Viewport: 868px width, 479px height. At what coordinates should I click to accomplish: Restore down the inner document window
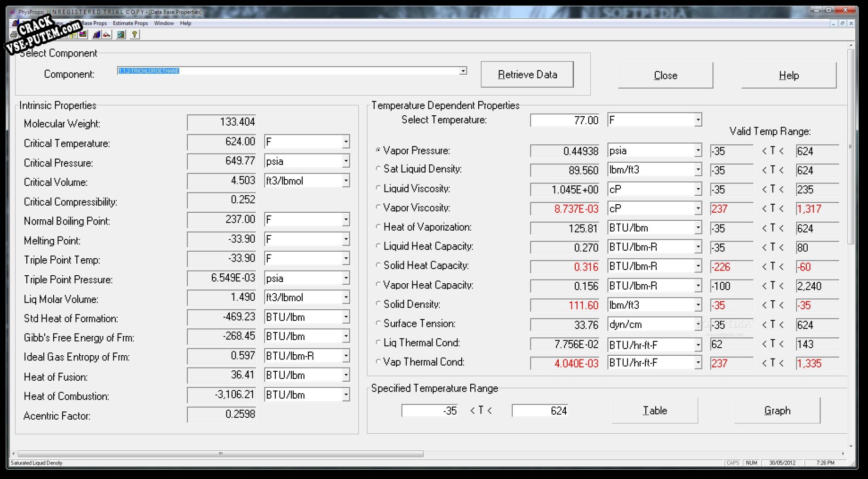pos(842,23)
